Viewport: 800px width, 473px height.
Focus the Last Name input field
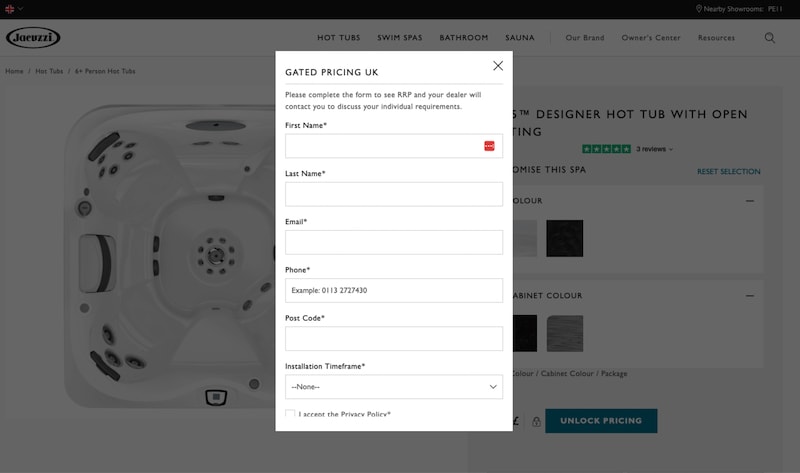pyautogui.click(x=394, y=194)
